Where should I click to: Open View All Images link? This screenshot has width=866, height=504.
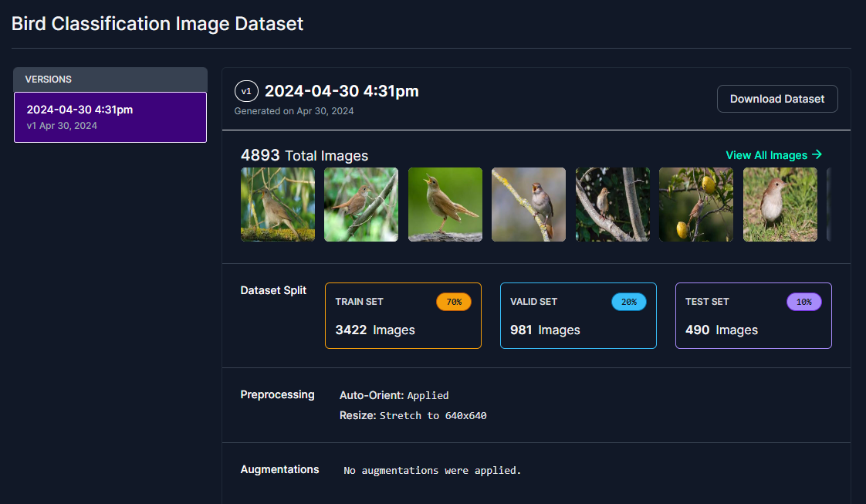point(774,155)
